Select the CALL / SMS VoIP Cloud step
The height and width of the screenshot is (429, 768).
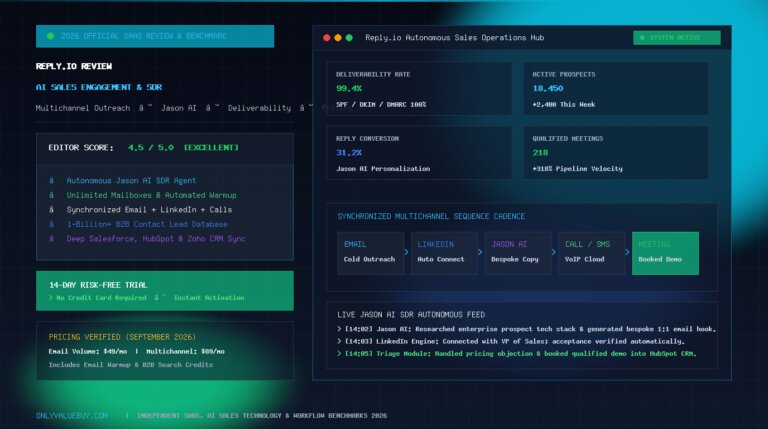[591, 253]
